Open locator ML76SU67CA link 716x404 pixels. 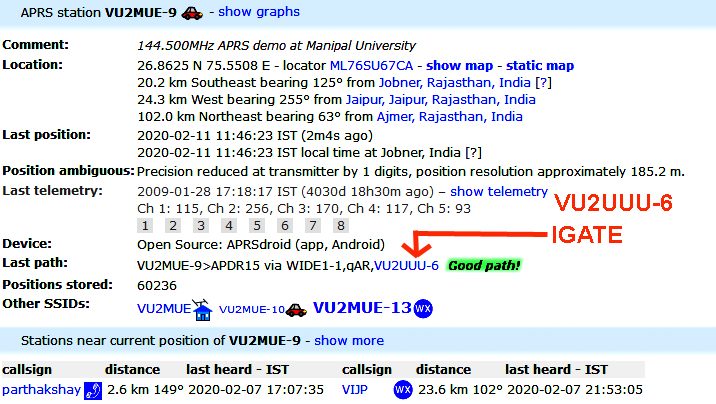371,66
